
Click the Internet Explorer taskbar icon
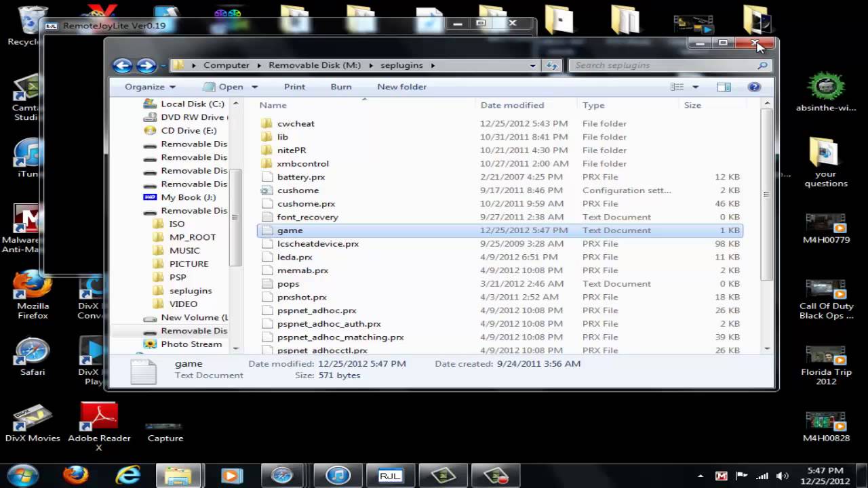(x=127, y=475)
